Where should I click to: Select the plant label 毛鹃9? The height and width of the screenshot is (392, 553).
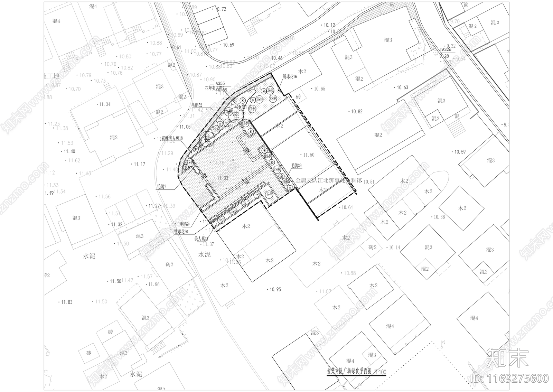pos(184,224)
